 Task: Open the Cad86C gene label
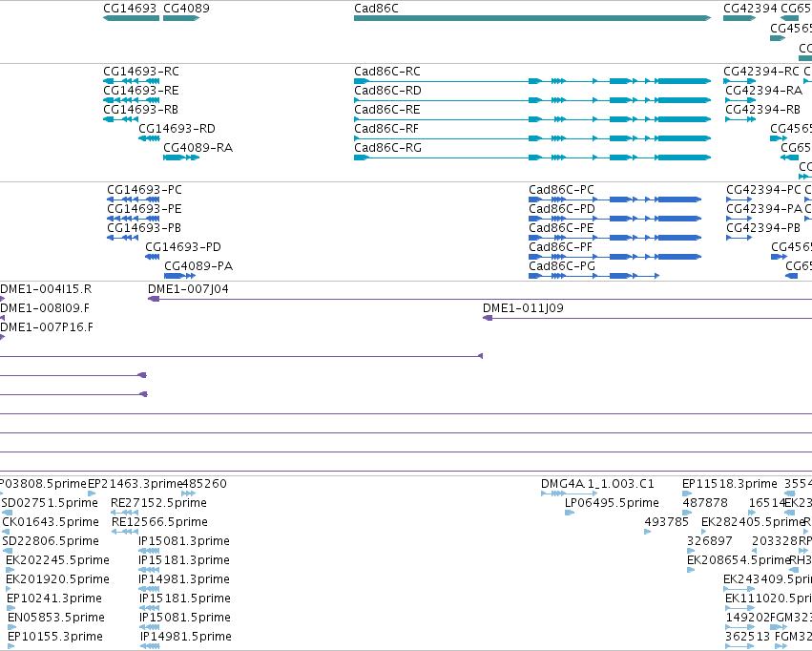[x=377, y=9]
